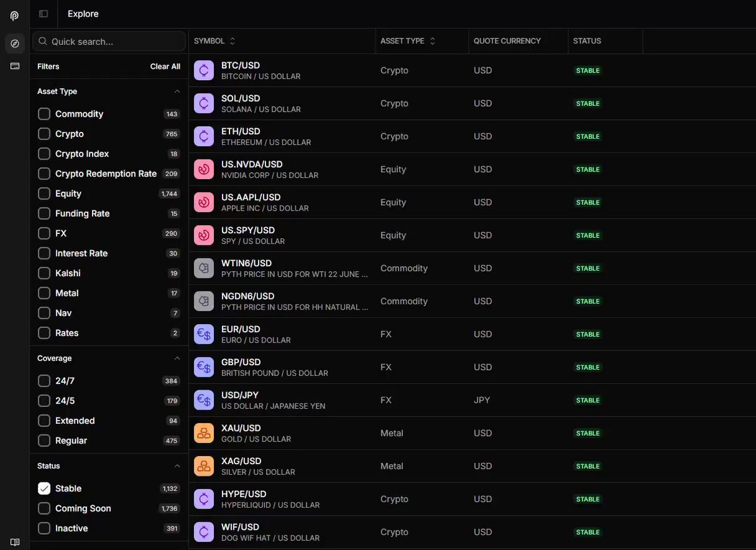Click the WIF/USD crypto icon
The height and width of the screenshot is (550, 756).
[204, 532]
